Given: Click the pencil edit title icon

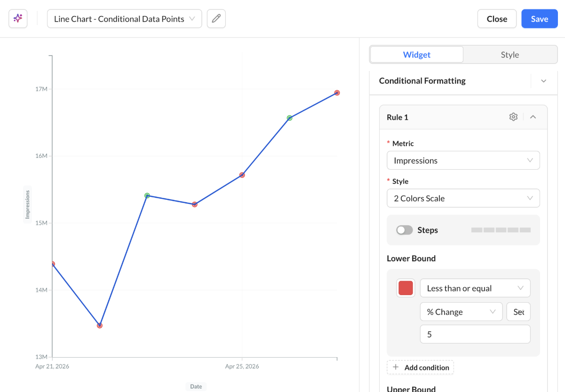Looking at the screenshot, I should pos(216,19).
